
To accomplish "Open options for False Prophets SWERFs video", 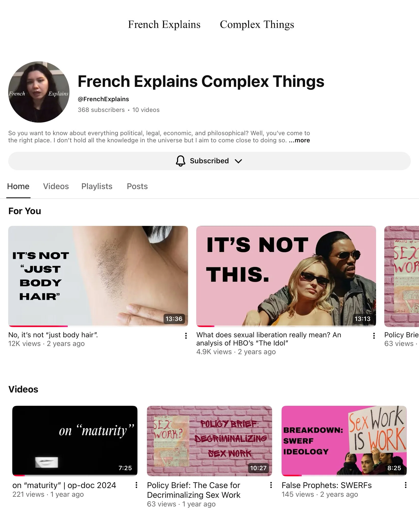I will tap(405, 485).
